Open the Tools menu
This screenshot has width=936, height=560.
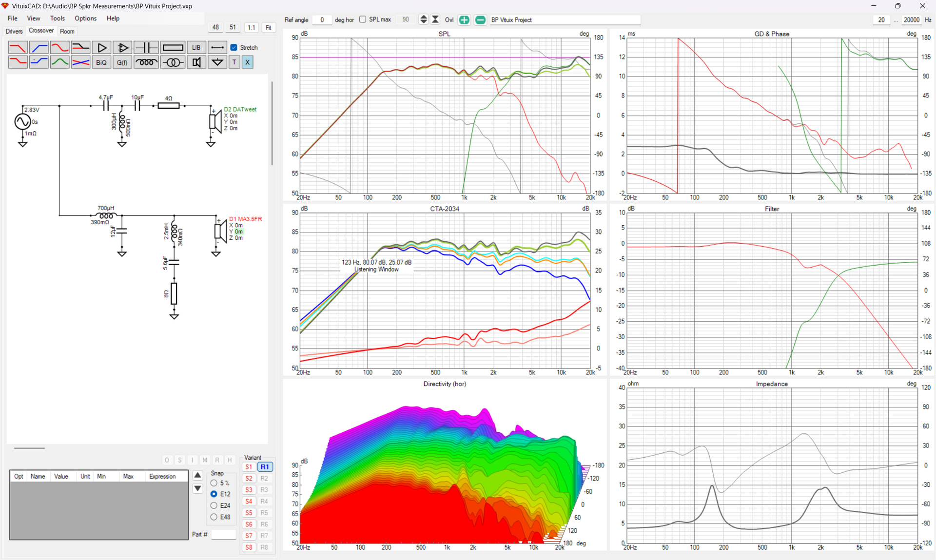(x=57, y=18)
